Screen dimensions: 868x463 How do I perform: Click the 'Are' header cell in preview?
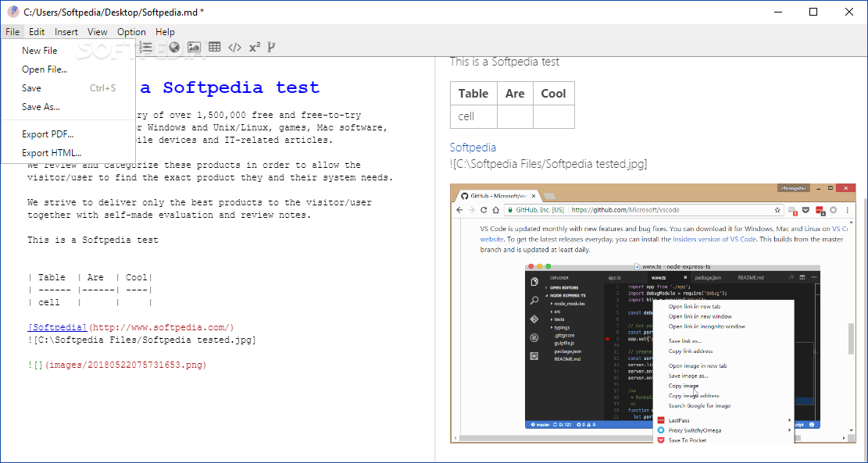pos(515,94)
